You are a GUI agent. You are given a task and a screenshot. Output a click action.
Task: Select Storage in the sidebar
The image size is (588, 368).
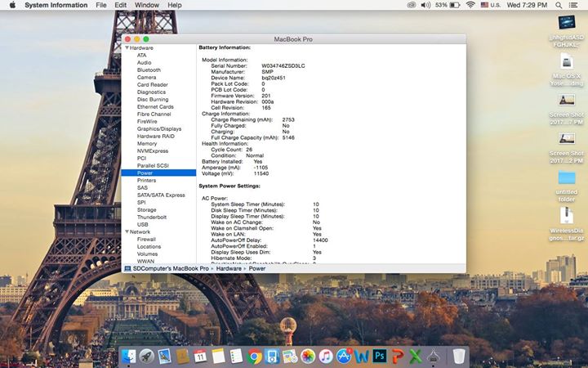pyautogui.click(x=147, y=210)
